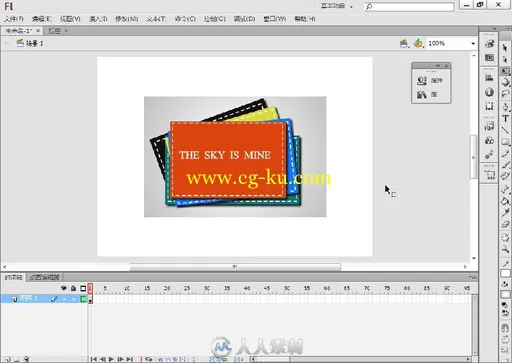Screen dimensions: 512x363
Task: Open the Help menu
Action: (305, 19)
